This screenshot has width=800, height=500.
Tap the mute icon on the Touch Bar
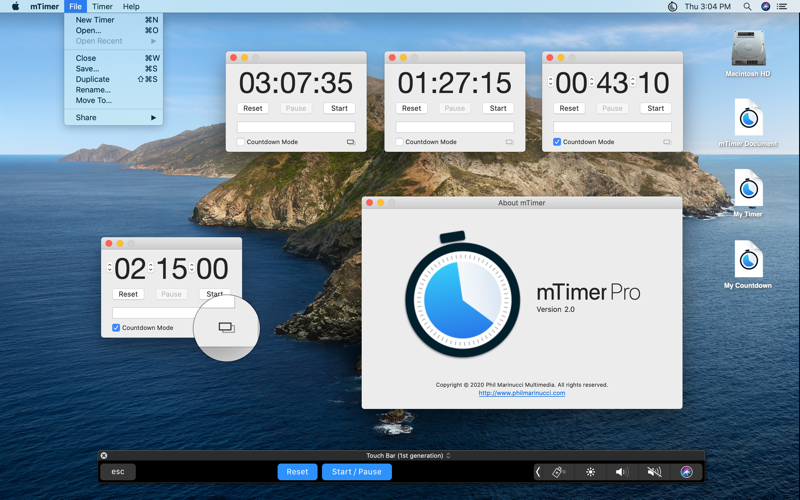654,472
